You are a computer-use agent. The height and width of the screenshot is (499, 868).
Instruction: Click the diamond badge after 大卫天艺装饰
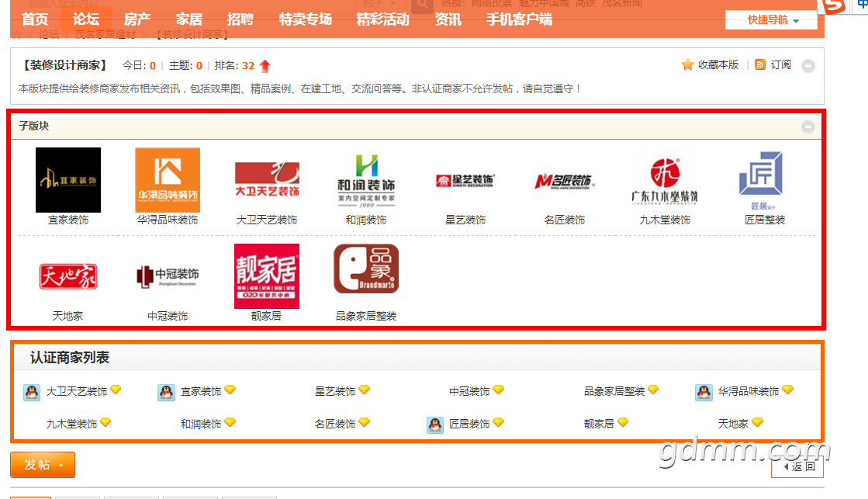116,390
